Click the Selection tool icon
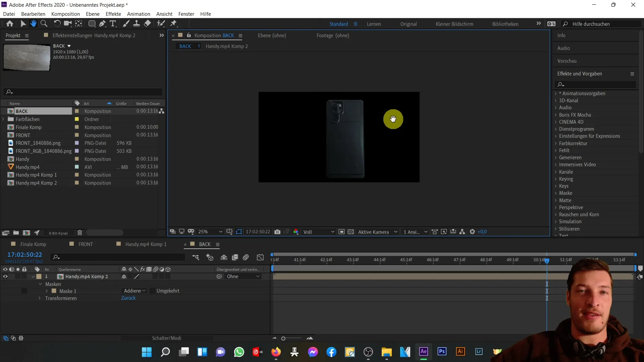Screen dimensions: 644x362 pos(22,23)
